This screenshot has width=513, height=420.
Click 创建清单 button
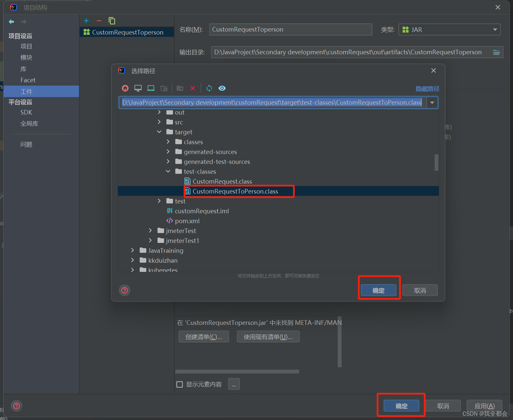204,337
